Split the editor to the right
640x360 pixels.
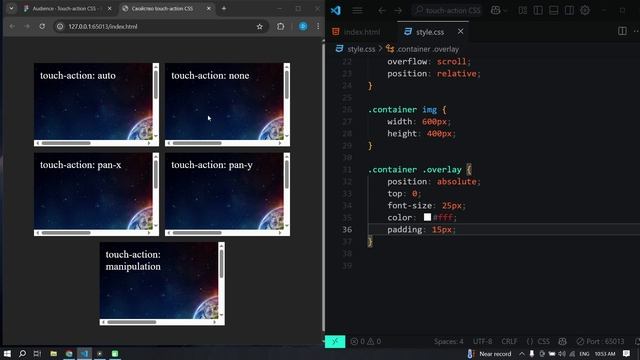(622, 31)
